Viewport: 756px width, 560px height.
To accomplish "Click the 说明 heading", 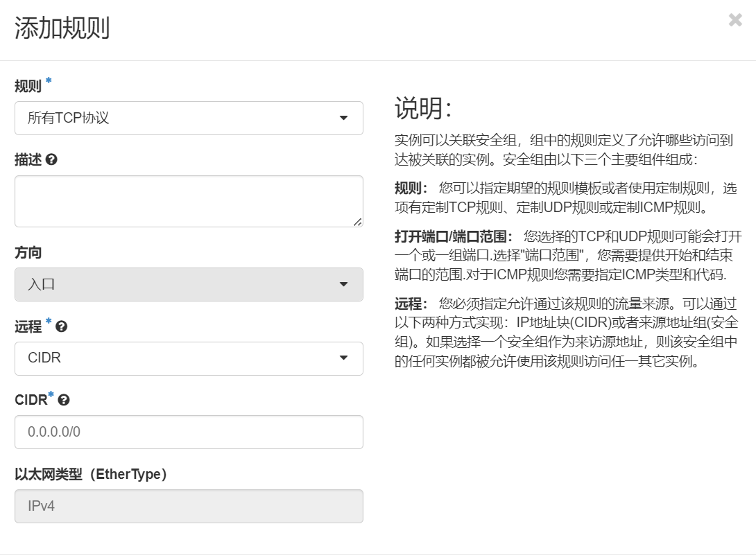I will 423,109.
